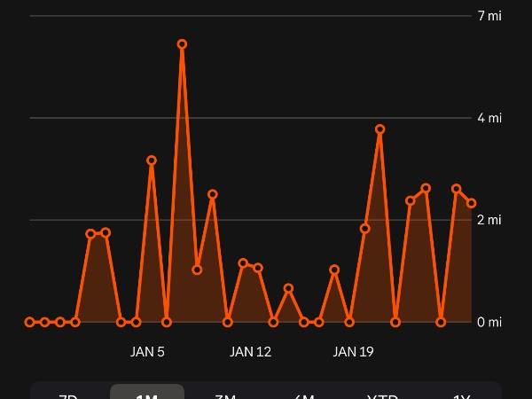Click the 4 mi axis label
532x399 pixels.
(x=489, y=118)
